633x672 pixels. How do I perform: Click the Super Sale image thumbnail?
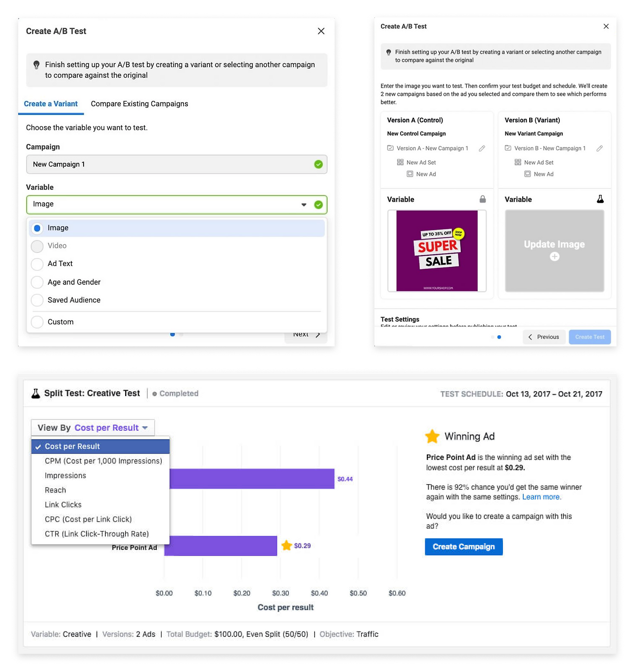(x=437, y=251)
